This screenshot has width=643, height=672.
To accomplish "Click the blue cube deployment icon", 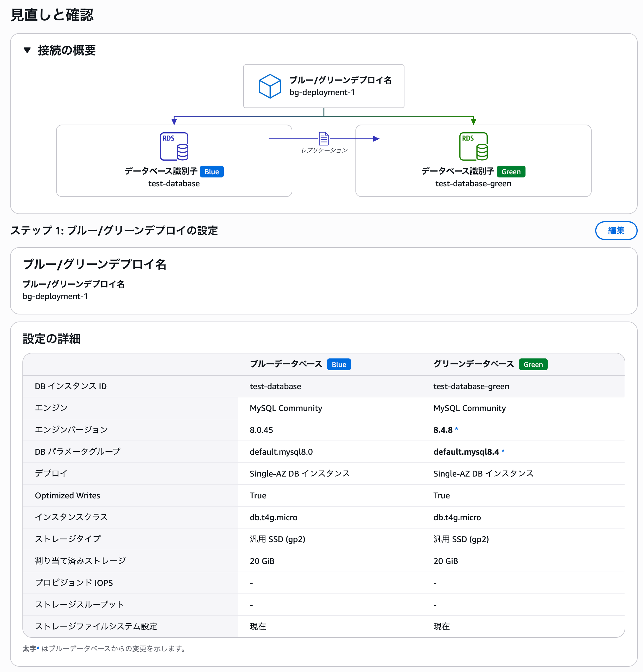I will pyautogui.click(x=270, y=86).
